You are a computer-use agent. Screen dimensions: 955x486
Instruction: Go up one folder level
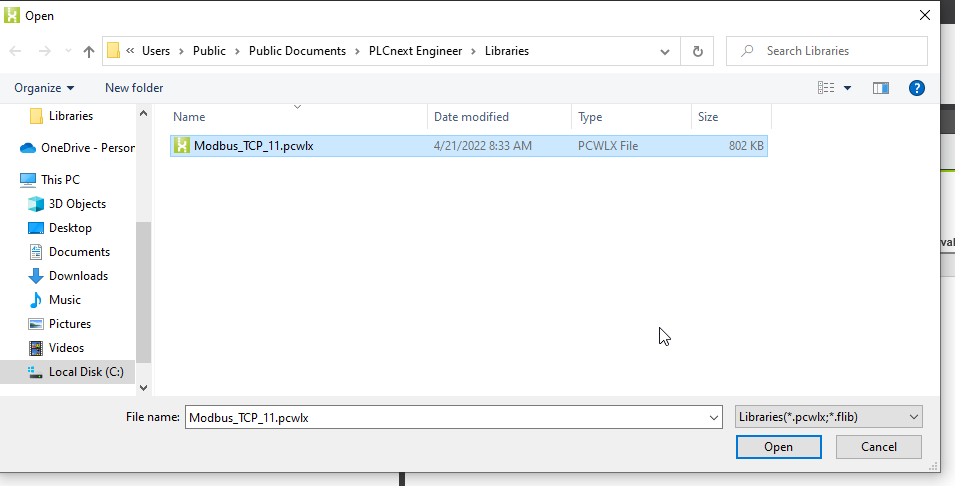click(89, 51)
